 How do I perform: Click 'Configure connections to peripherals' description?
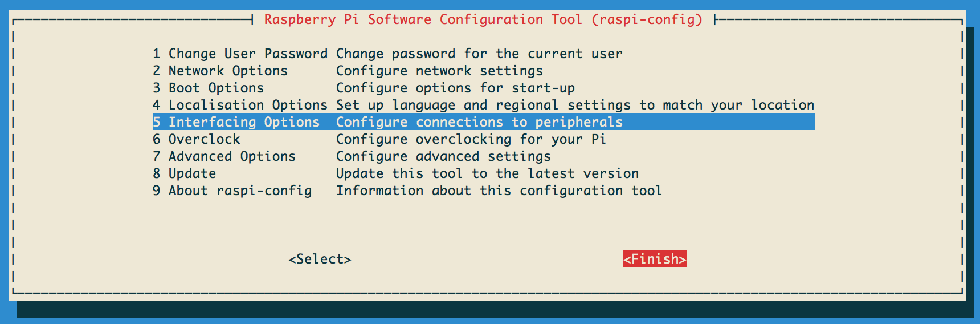(x=479, y=122)
